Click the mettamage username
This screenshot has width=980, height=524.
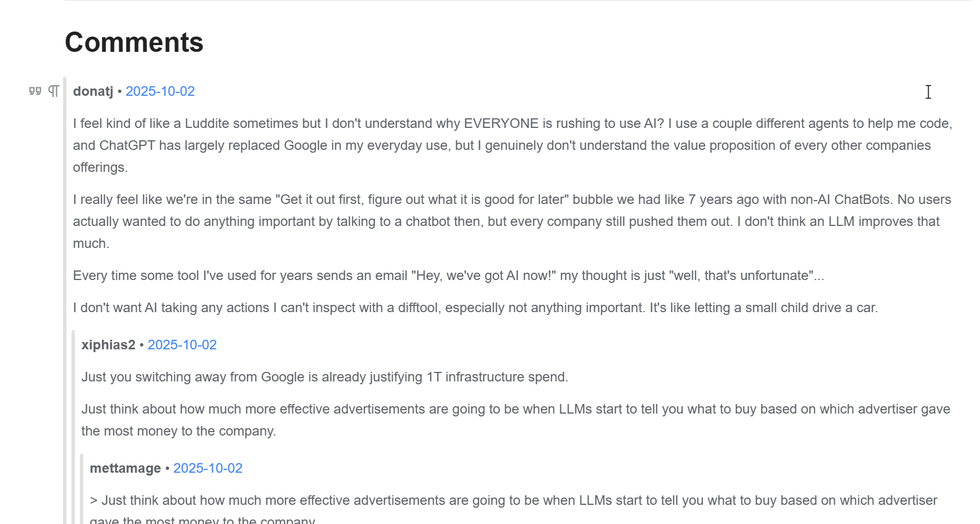(125, 468)
